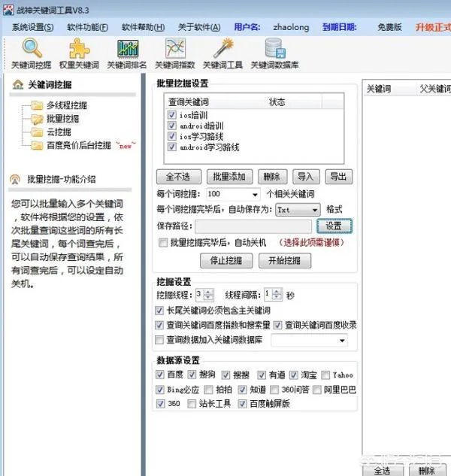This screenshot has width=451, height=476.
Task: Click the 全不选 button
Action: 178,177
